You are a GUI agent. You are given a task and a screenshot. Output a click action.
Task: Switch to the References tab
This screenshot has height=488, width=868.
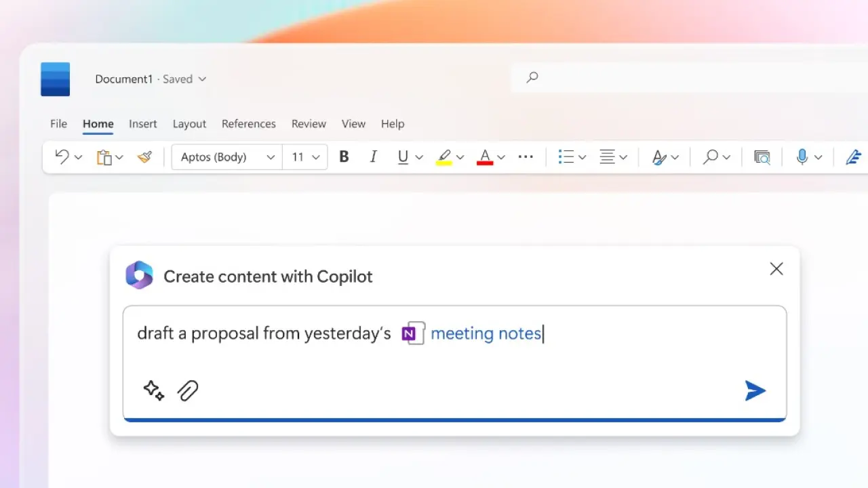248,124
